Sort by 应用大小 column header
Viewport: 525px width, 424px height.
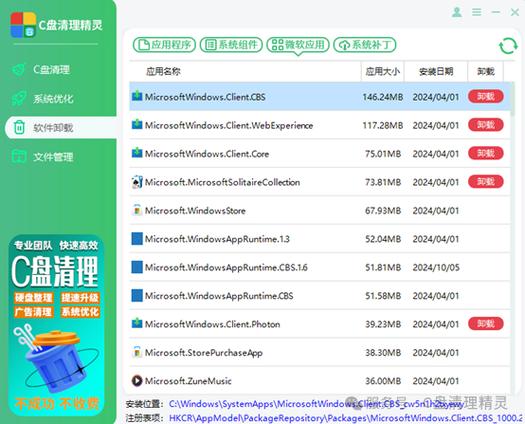(383, 71)
